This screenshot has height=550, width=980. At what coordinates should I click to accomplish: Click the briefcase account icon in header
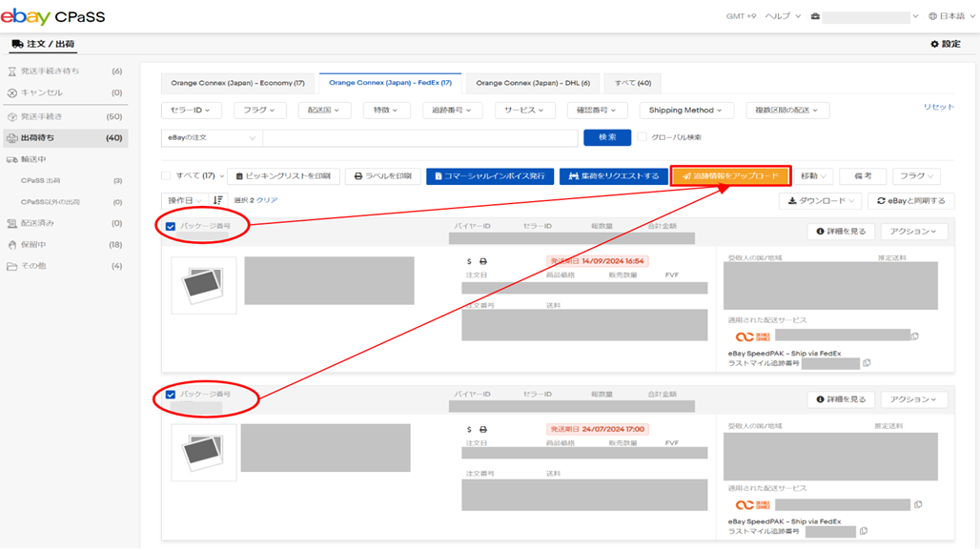[x=815, y=16]
